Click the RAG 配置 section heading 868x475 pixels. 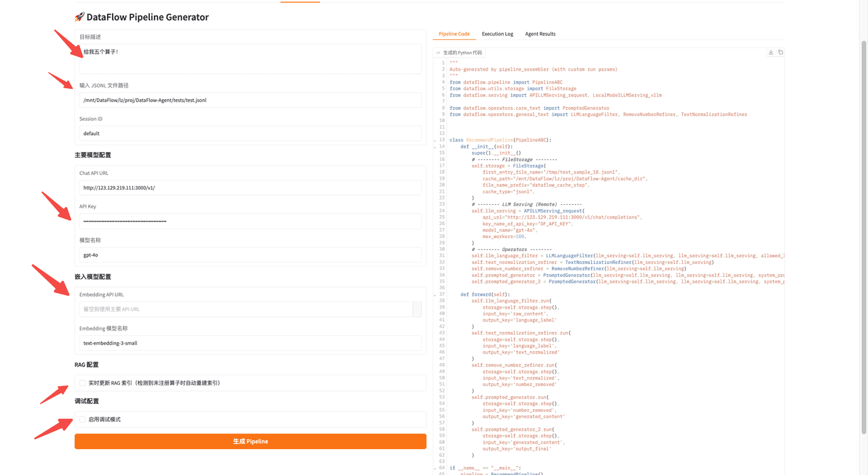pyautogui.click(x=87, y=365)
